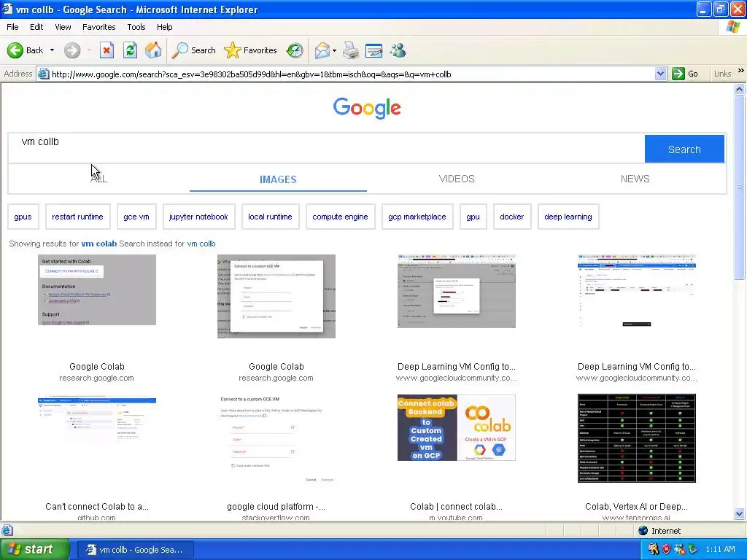
Task: Expand the Links toolbar chevron
Action: pyautogui.click(x=741, y=71)
